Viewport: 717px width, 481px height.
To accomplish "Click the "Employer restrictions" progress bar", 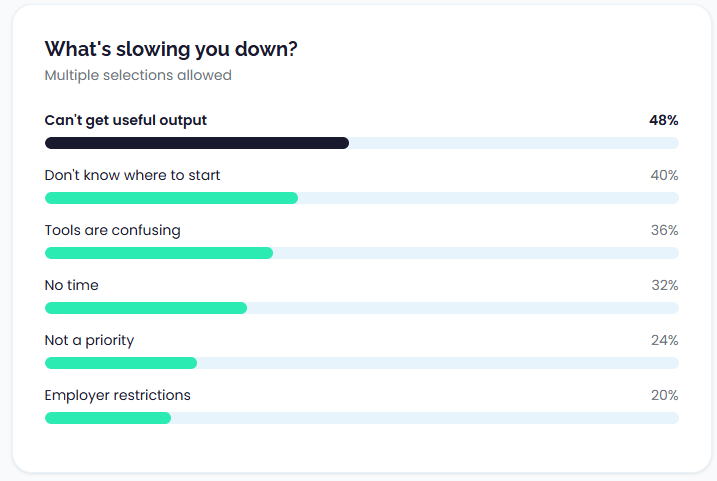I will [108, 418].
